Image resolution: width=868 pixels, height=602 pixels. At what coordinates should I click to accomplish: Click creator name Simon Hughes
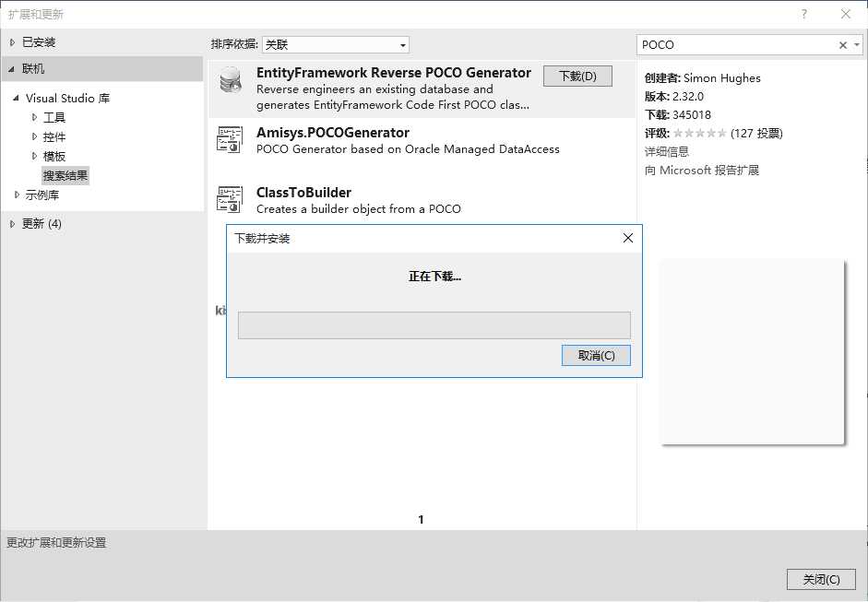tap(722, 78)
